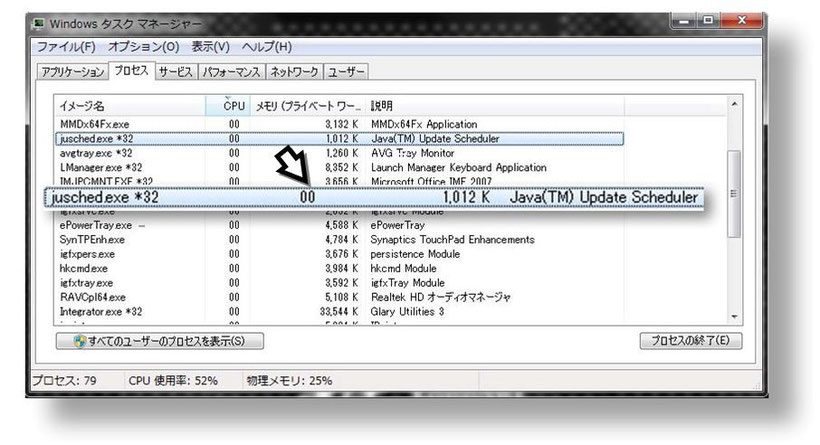The width and height of the screenshot is (820, 445).
Task: Select the avgtray.exe *32 process
Action: [x=339, y=153]
